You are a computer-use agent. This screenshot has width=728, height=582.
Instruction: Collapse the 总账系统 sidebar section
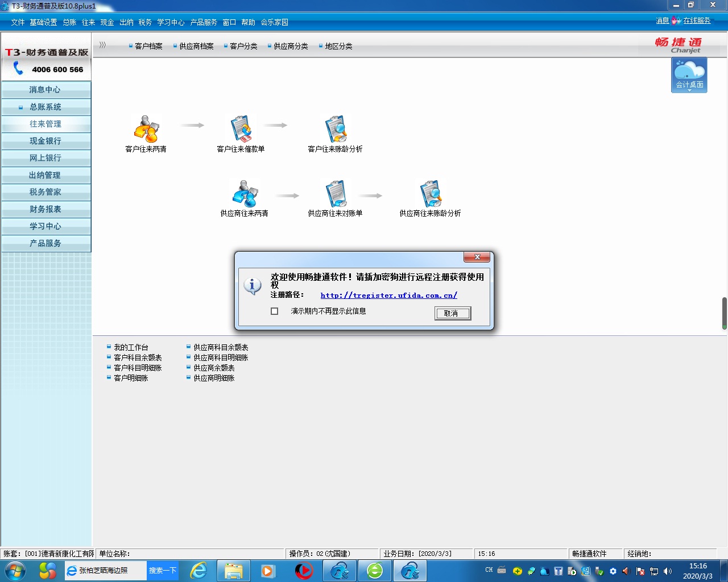pos(45,107)
